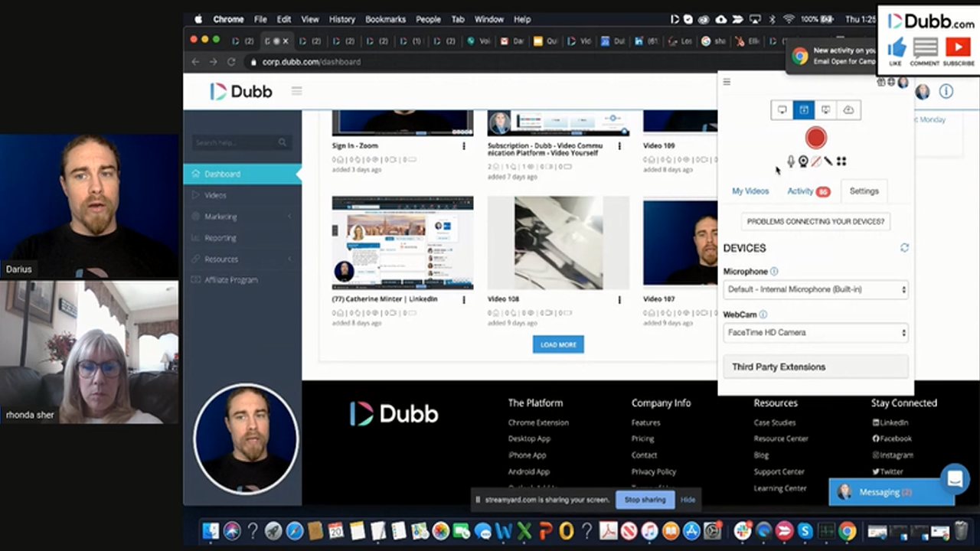The width and height of the screenshot is (980, 551).
Task: Open the extension popup hamburger menu
Action: (727, 82)
